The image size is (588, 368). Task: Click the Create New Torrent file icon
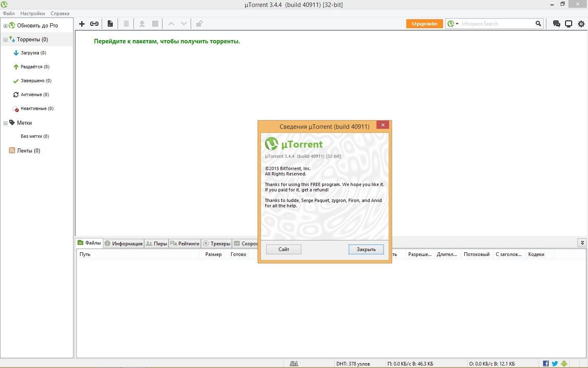pos(110,24)
